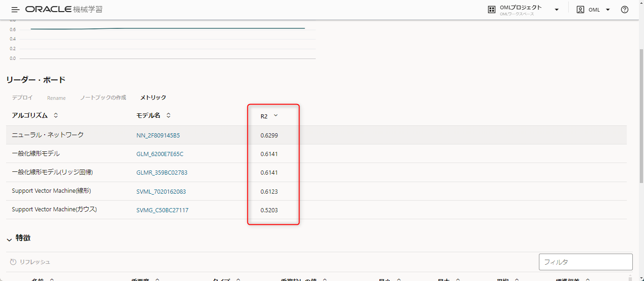
Task: Select the Support Vector Machine(線形) row
Action: click(x=316, y=191)
